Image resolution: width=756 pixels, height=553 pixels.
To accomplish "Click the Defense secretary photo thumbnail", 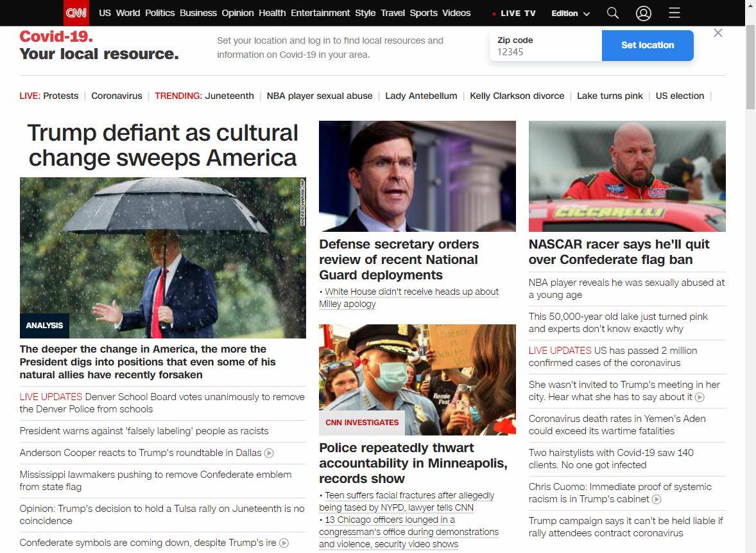I will [418, 176].
